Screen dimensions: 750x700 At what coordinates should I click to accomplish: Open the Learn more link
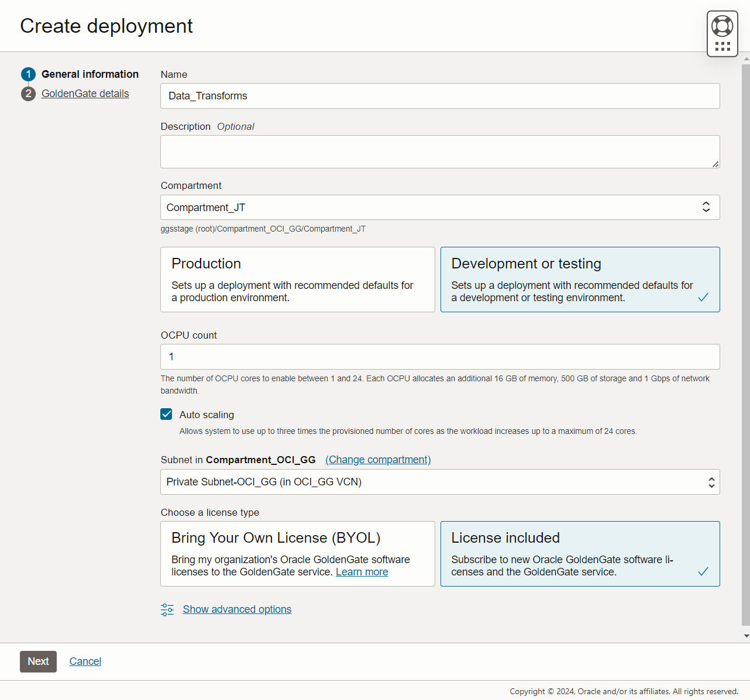362,572
